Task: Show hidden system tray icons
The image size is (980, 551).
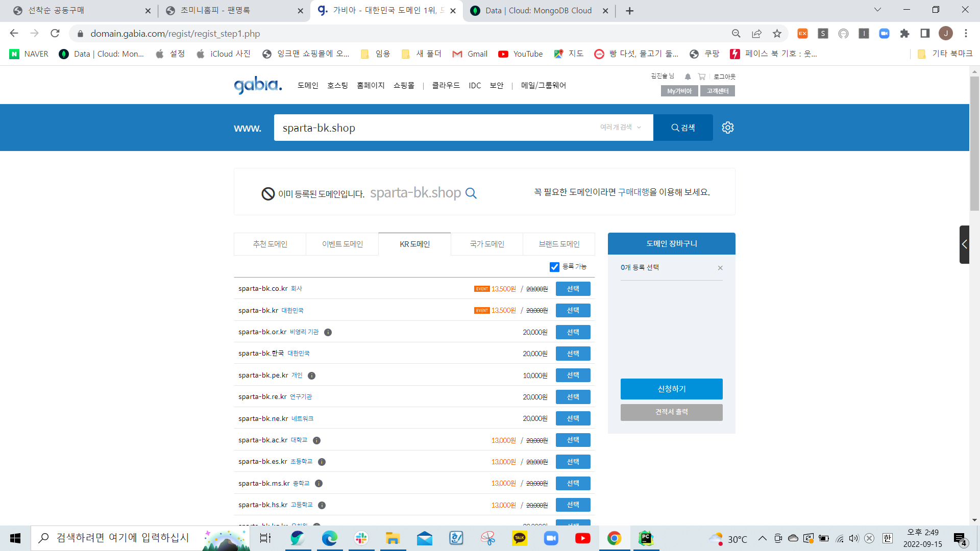Action: click(x=762, y=538)
